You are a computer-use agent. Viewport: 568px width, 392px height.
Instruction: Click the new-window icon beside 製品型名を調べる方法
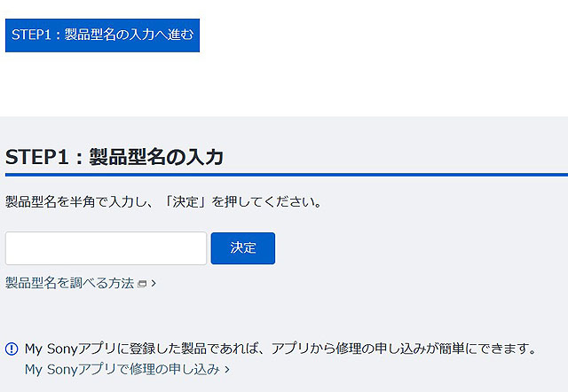[142, 284]
